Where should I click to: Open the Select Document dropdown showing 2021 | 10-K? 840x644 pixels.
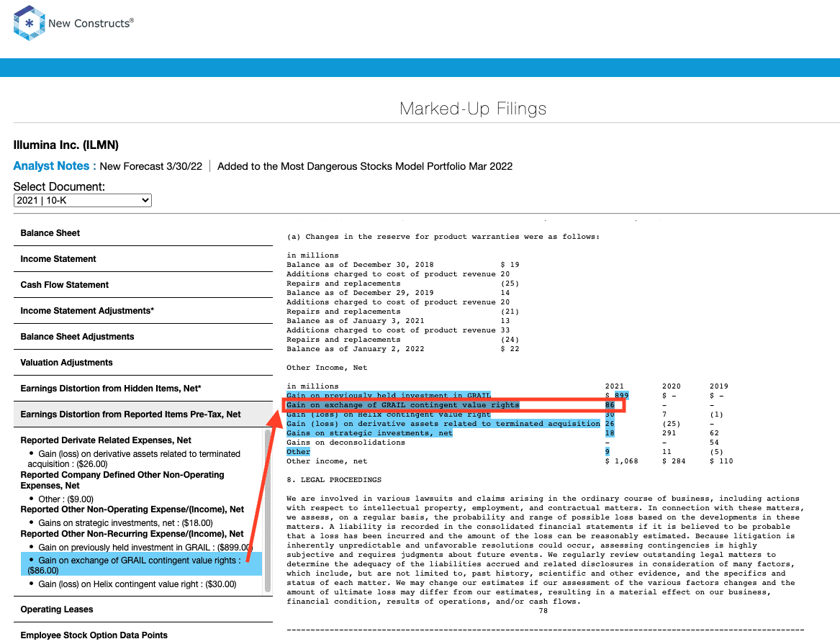pyautogui.click(x=83, y=200)
